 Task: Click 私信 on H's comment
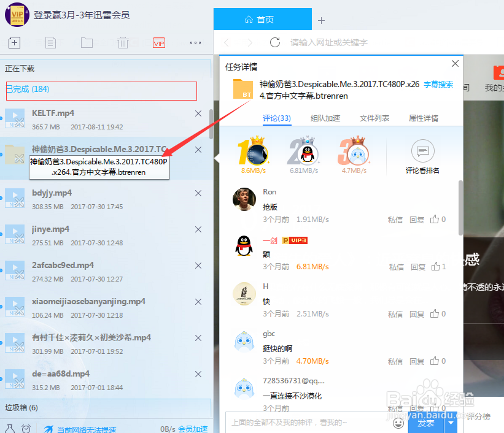(395, 314)
